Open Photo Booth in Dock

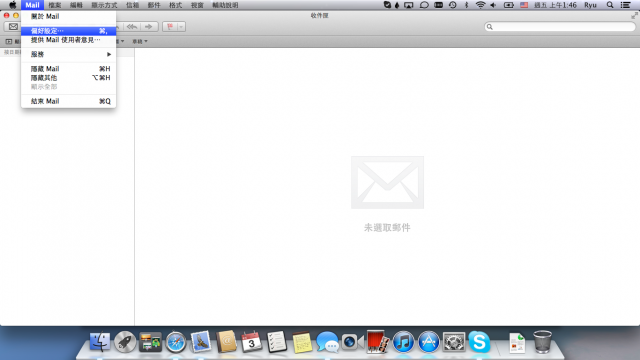[378, 342]
